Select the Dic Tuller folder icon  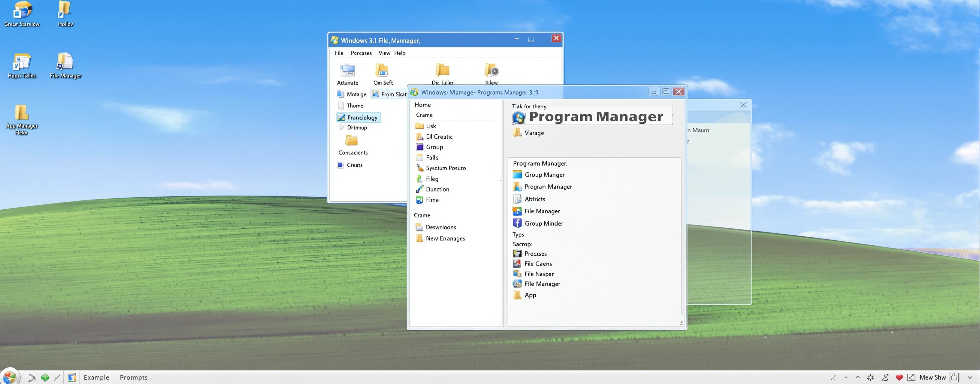[443, 74]
